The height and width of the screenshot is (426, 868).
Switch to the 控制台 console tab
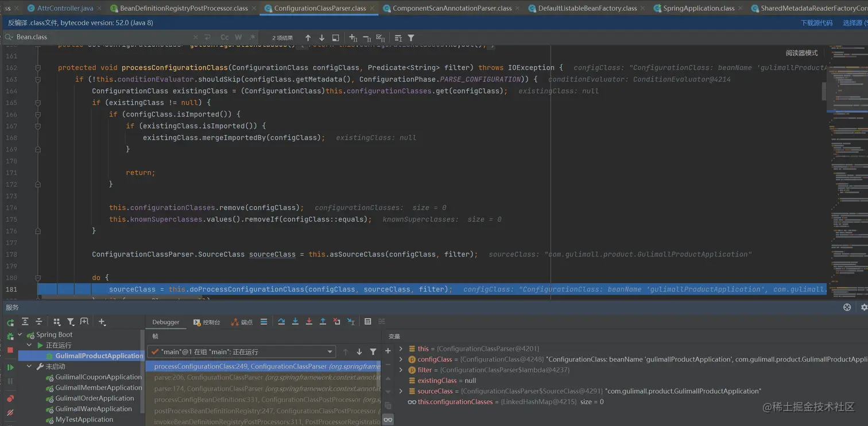(207, 322)
